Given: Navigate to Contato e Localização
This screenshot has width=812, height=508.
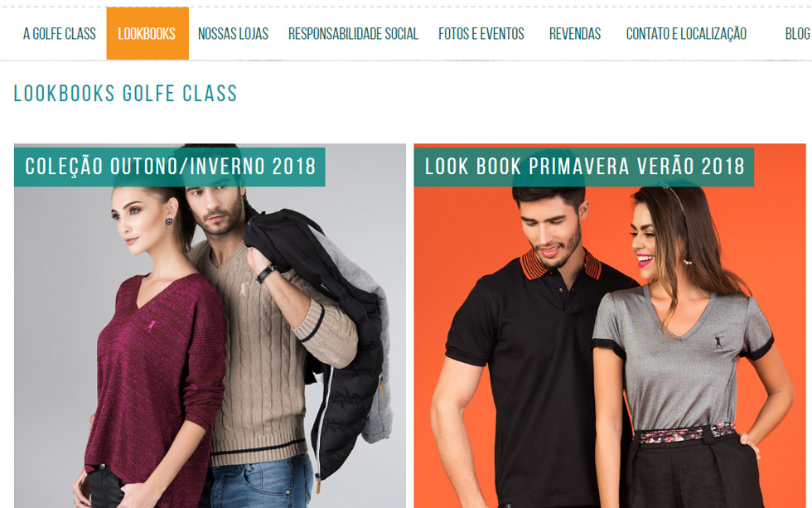Looking at the screenshot, I should pyautogui.click(x=686, y=34).
